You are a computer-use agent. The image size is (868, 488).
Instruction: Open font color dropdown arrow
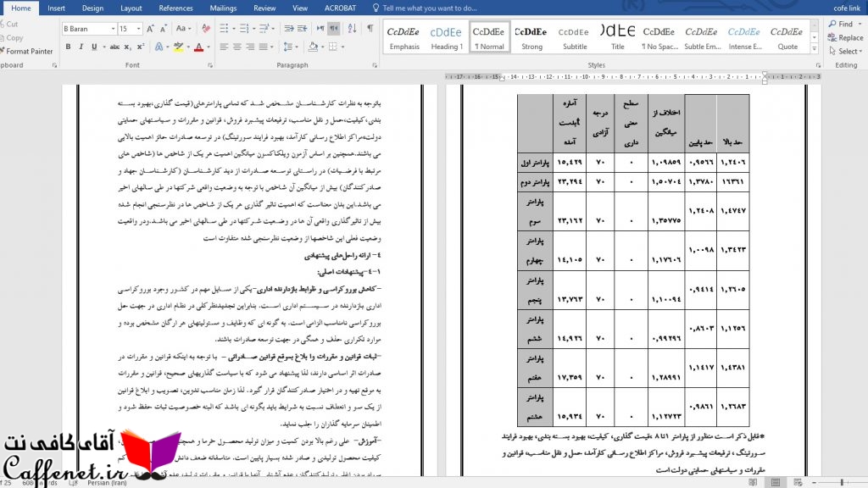click(209, 47)
